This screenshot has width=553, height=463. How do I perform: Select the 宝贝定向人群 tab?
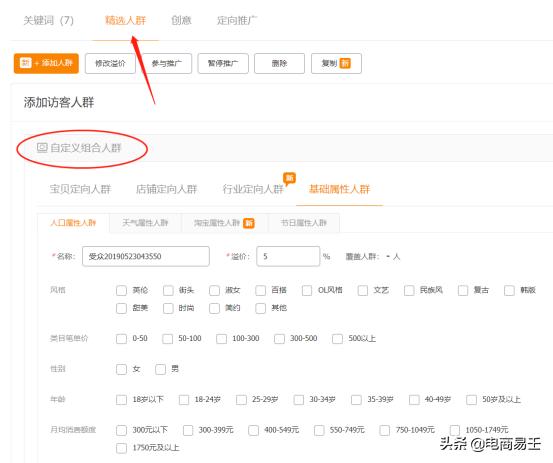[80, 189]
